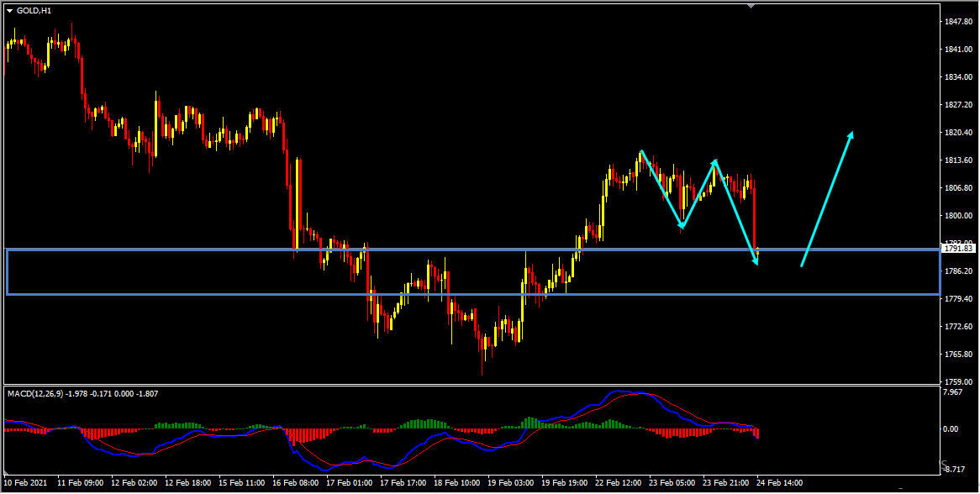Click the 1772.60 price axis label
The image size is (980, 494).
click(958, 327)
